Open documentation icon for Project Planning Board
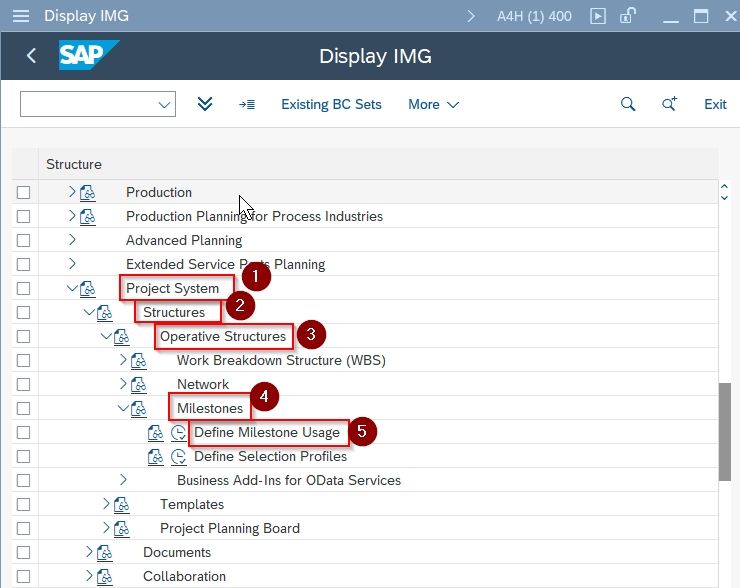 pos(122,529)
